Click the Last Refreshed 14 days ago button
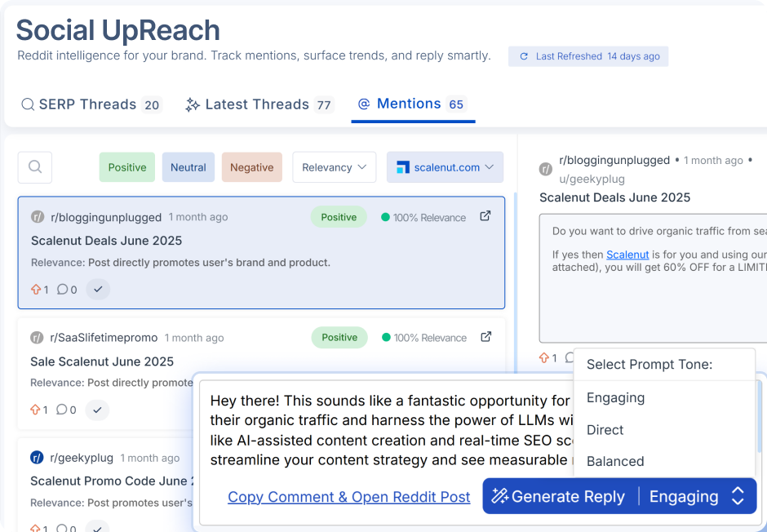The image size is (767, 532). [x=588, y=56]
